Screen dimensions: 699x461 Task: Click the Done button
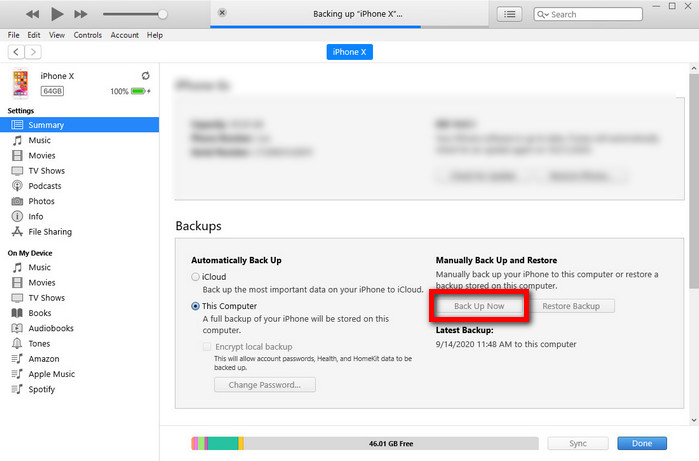(642, 443)
